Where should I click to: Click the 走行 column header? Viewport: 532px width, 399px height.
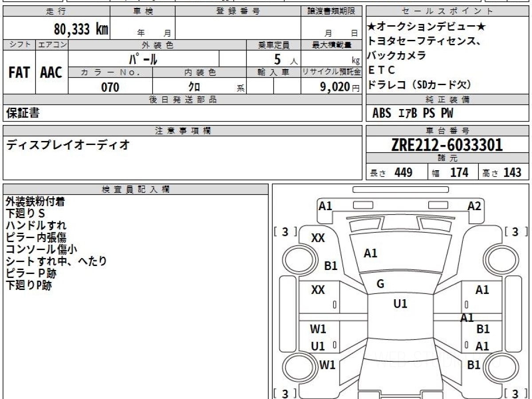(56, 12)
